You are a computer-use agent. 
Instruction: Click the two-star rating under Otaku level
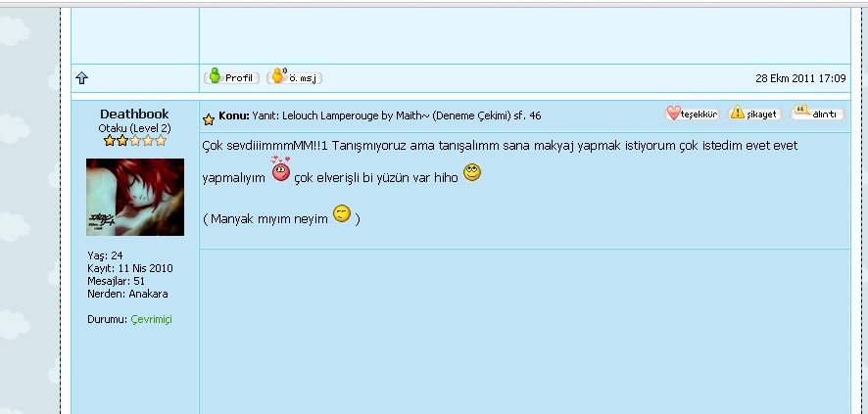click(x=135, y=141)
